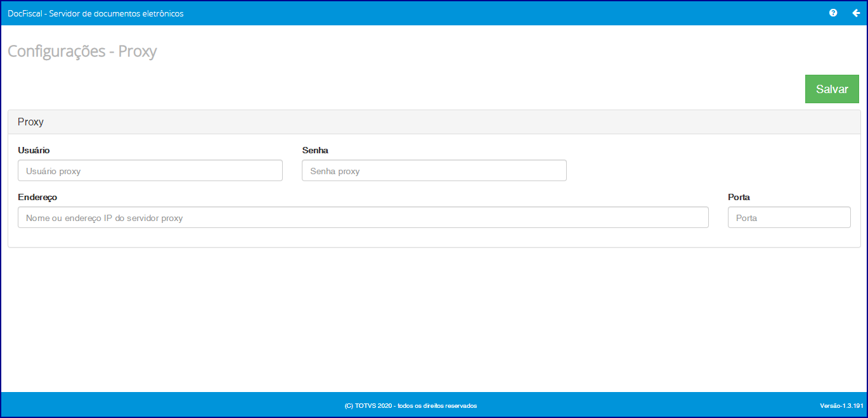Screen dimensions: 868x418
Task: Click the Versão-1.3.191 footer text
Action: click(x=841, y=405)
